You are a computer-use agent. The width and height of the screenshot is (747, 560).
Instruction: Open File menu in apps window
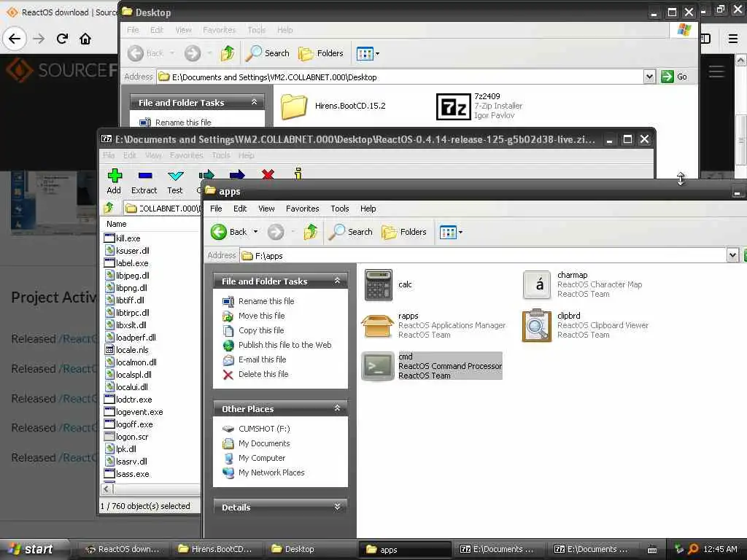(216, 209)
